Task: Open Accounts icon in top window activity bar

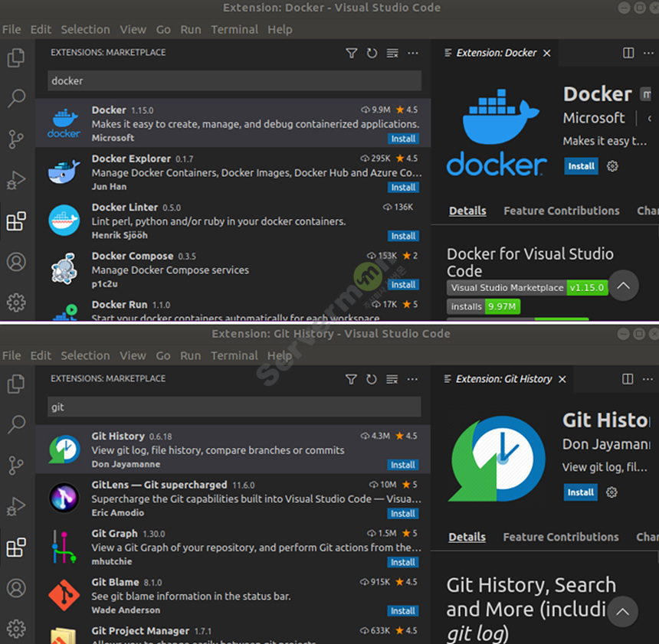Action: point(16,262)
